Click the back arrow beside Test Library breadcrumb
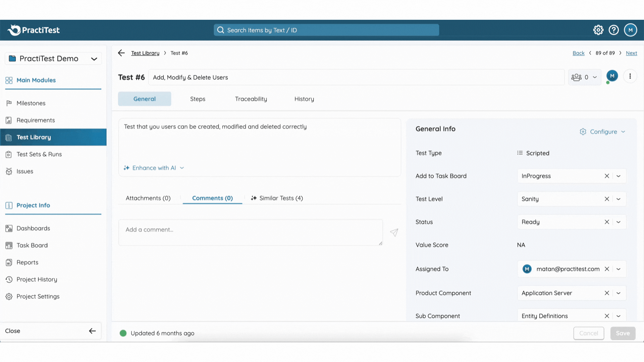Viewport: 644px width, 362px height. click(x=121, y=53)
